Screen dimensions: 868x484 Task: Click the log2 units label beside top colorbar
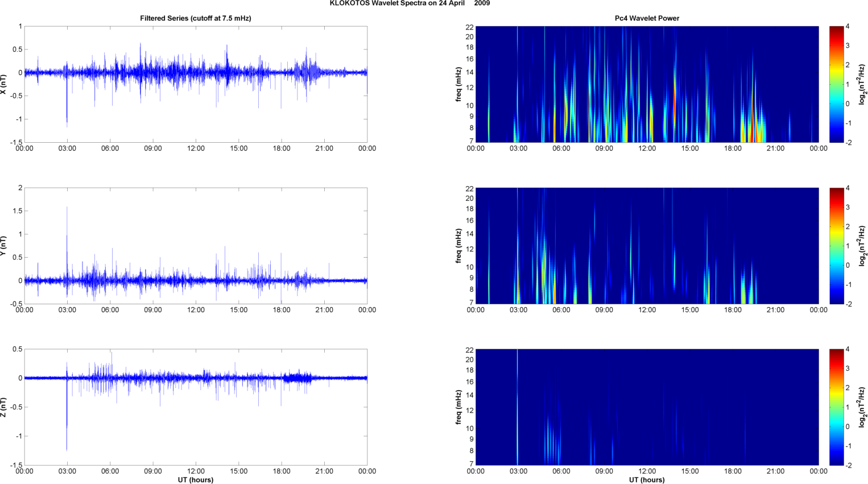pyautogui.click(x=862, y=84)
